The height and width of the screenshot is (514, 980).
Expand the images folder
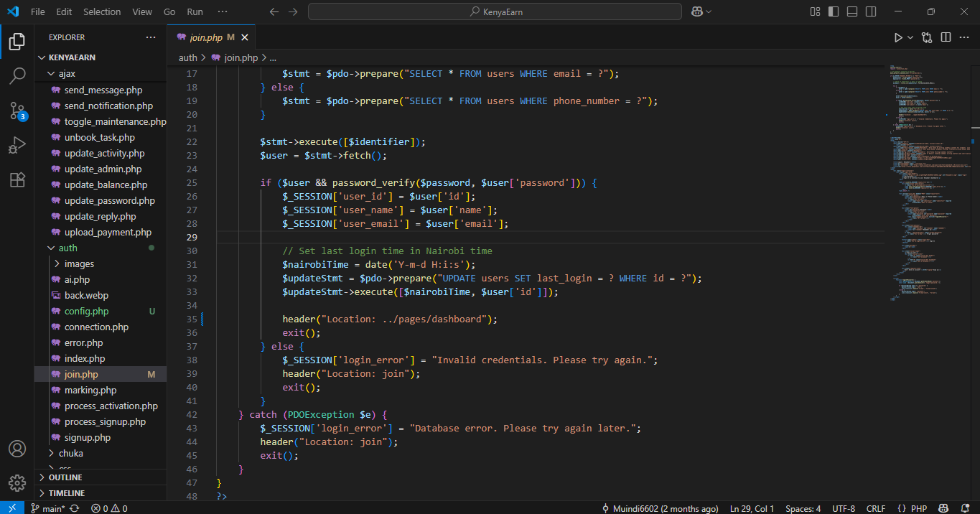[x=79, y=264]
